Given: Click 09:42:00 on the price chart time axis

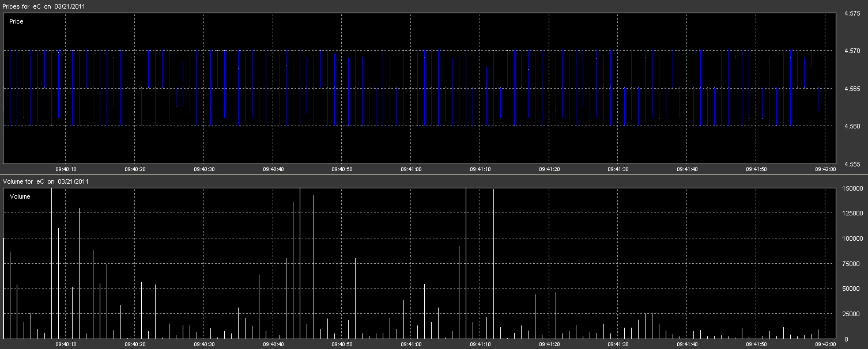Looking at the screenshot, I should coord(825,169).
